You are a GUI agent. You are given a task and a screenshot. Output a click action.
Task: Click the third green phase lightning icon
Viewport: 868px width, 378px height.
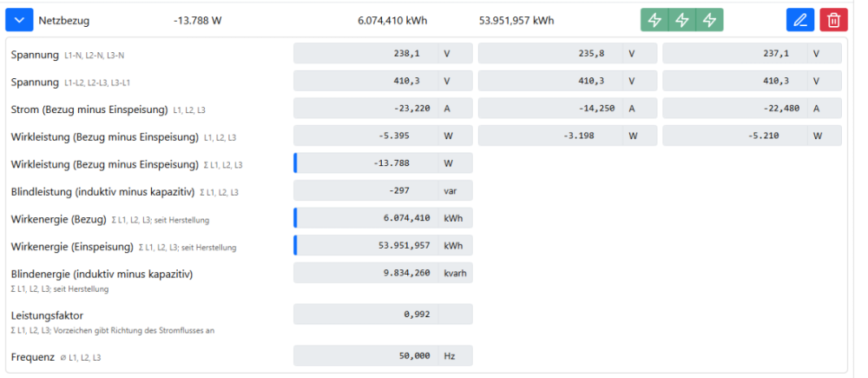click(x=709, y=21)
